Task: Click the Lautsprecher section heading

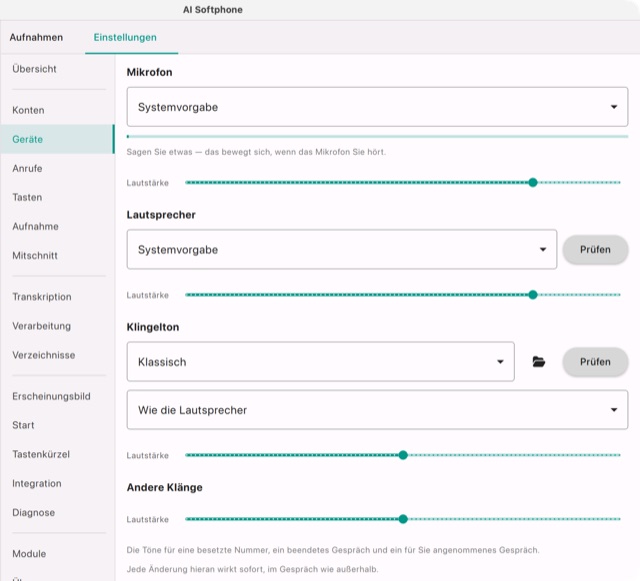Action: (161, 215)
